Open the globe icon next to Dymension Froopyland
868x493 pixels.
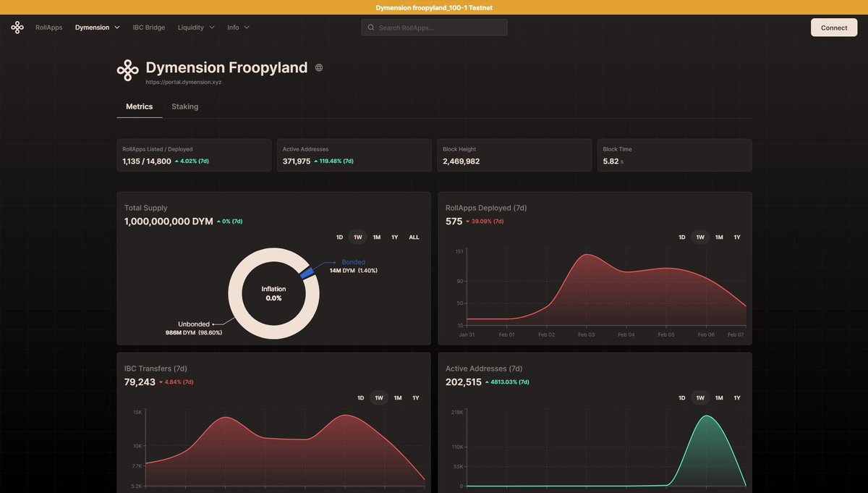319,67
